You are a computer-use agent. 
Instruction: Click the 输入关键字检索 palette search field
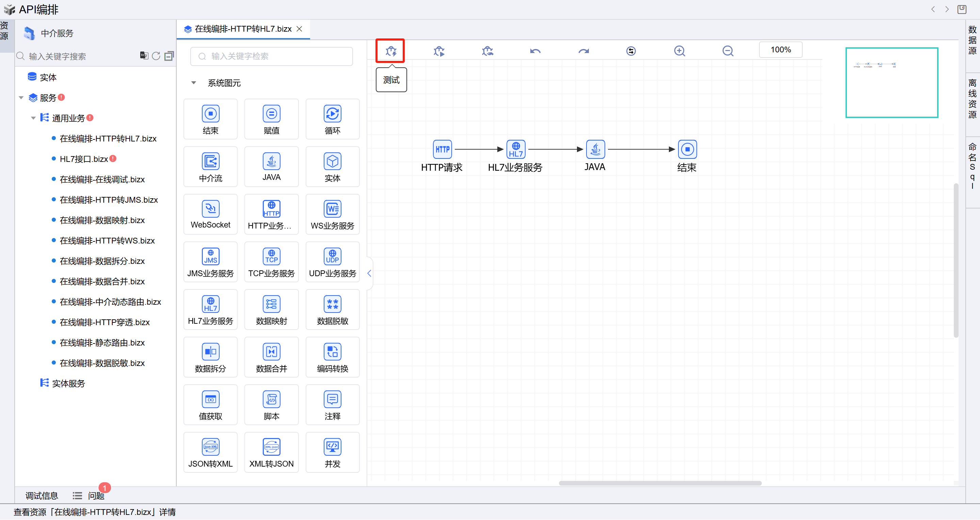[271, 56]
